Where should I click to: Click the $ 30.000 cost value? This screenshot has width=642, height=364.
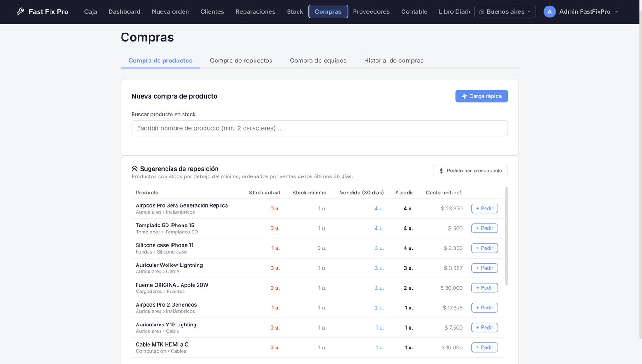coord(451,288)
